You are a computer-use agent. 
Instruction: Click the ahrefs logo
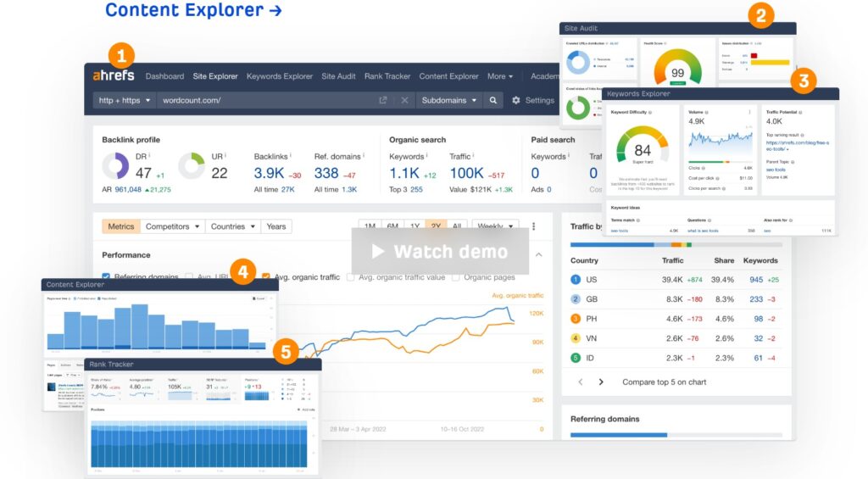click(114, 76)
